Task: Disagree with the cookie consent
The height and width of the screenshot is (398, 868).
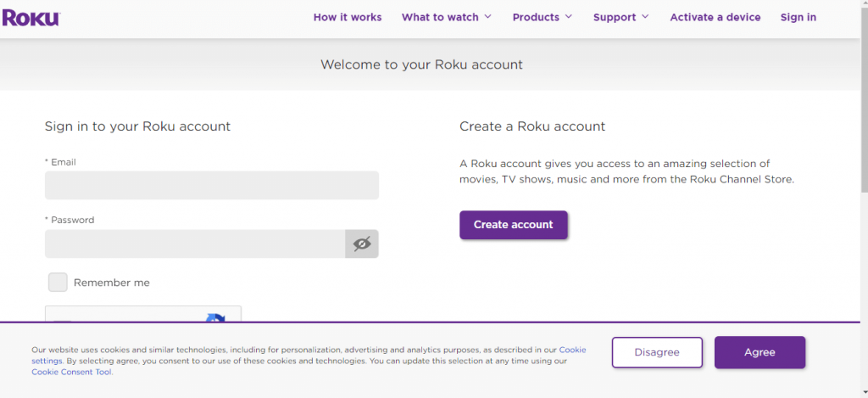Action: tap(657, 352)
